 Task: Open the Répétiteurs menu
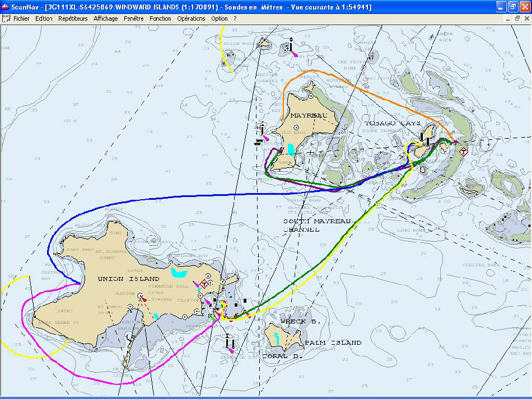[73, 18]
